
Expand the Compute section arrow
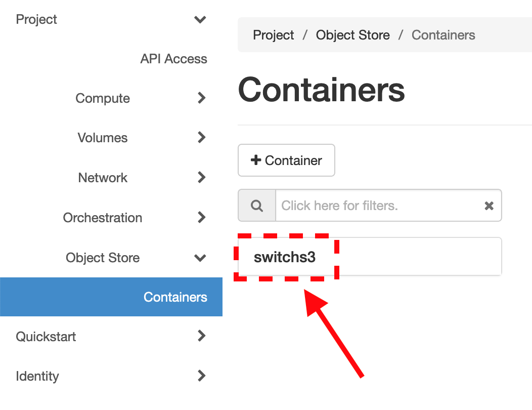point(202,98)
